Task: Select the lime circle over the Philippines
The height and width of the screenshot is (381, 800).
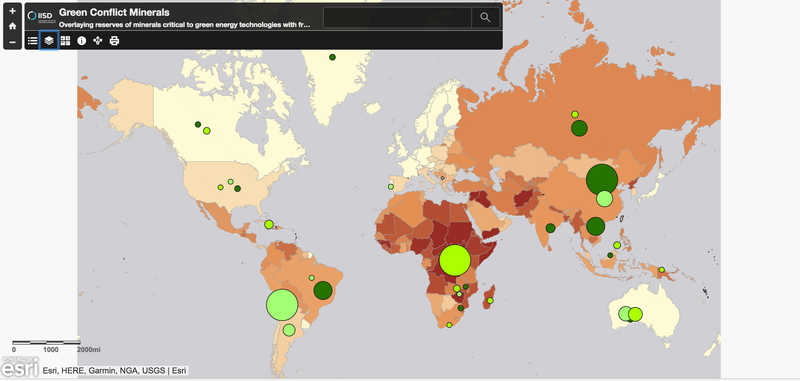Action: click(x=617, y=245)
